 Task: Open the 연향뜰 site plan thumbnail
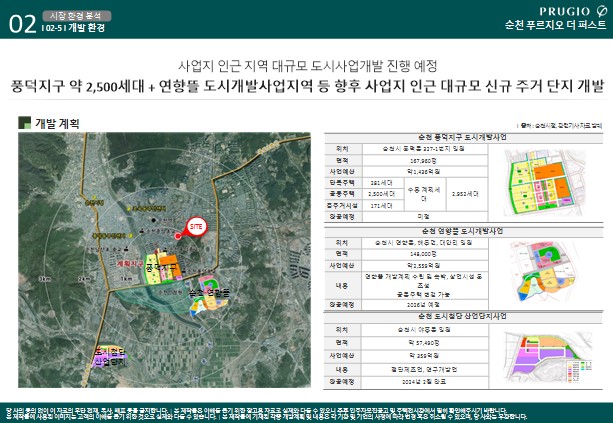543,270
